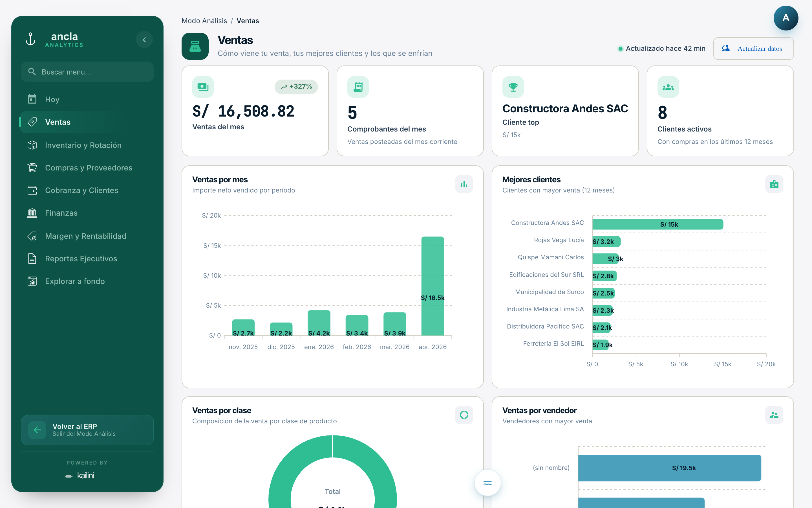812x508 pixels.
Task: Click the ancla anchor logo
Action: coord(30,39)
